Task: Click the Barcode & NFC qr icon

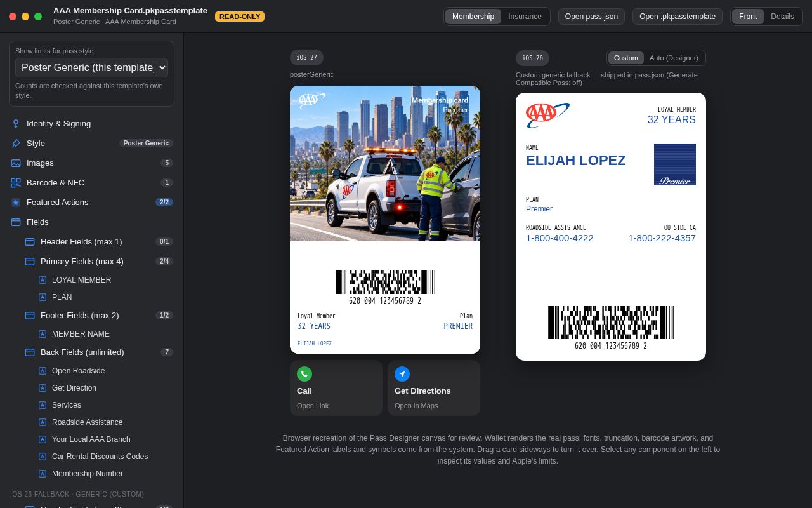Action: coord(16,183)
